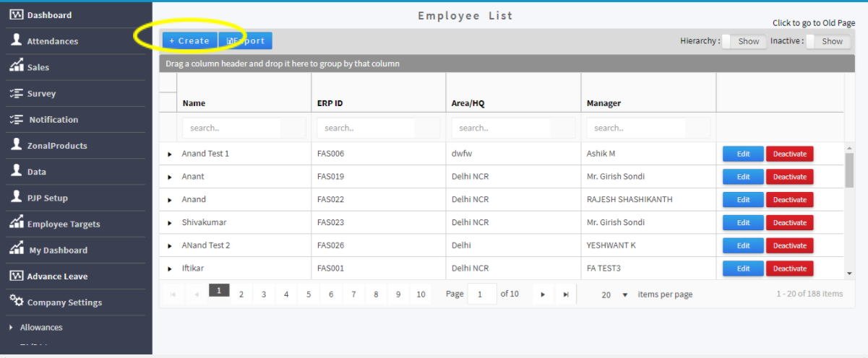This screenshot has width=868, height=358.
Task: Click the table vertical scrollbar thumb
Action: point(849,170)
